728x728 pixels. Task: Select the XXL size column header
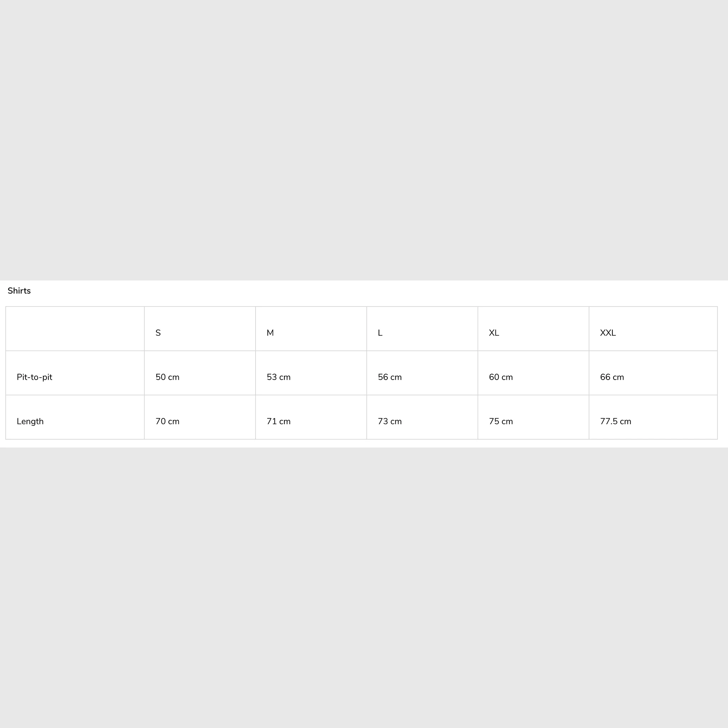pyautogui.click(x=653, y=328)
